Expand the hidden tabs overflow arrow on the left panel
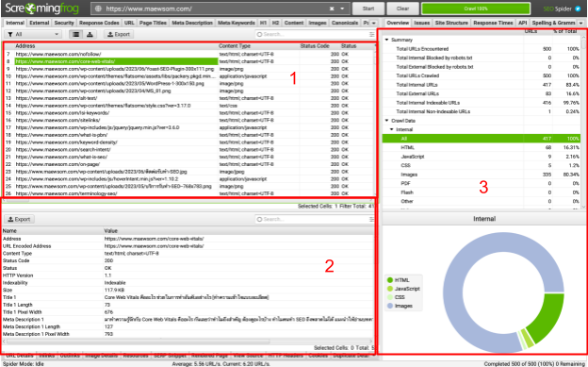Screen dimensions: 588x367 pos(373,24)
